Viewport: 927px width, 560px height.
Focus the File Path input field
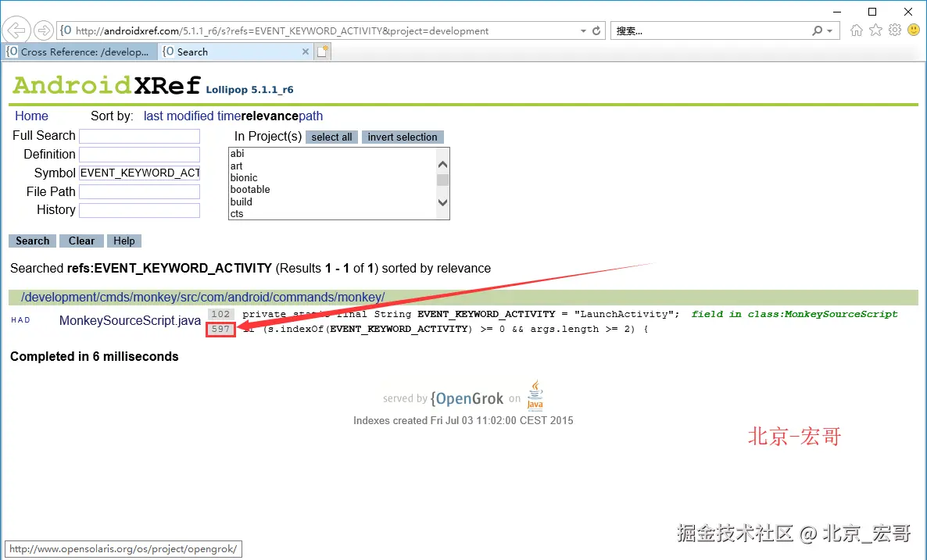pyautogui.click(x=140, y=192)
